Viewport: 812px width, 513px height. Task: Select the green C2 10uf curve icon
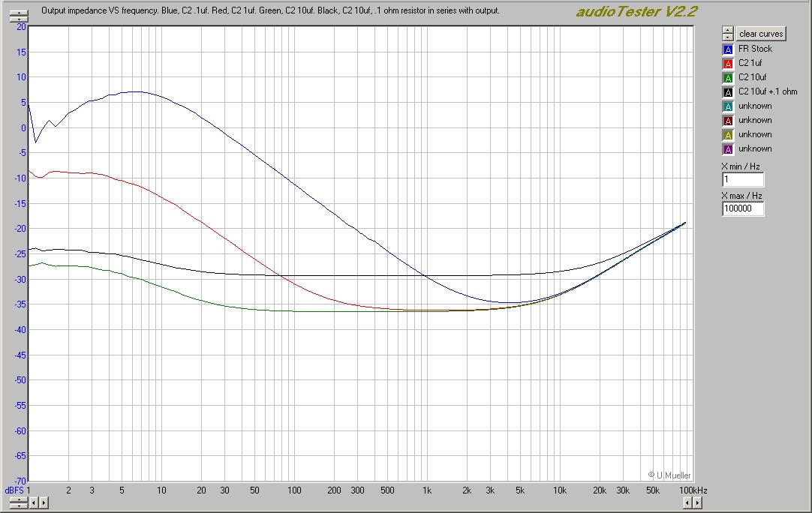click(726, 76)
